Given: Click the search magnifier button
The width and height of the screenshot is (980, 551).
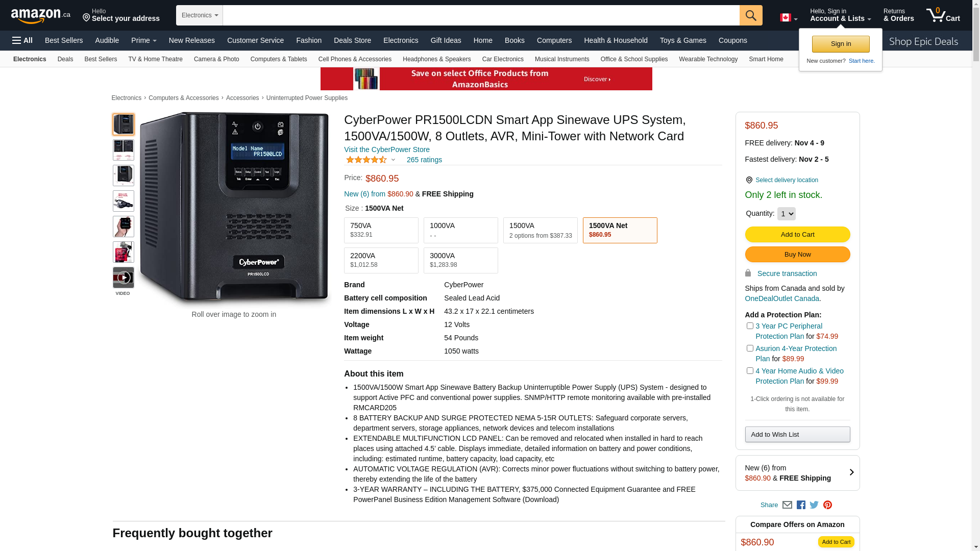Looking at the screenshot, I should pyautogui.click(x=751, y=15).
